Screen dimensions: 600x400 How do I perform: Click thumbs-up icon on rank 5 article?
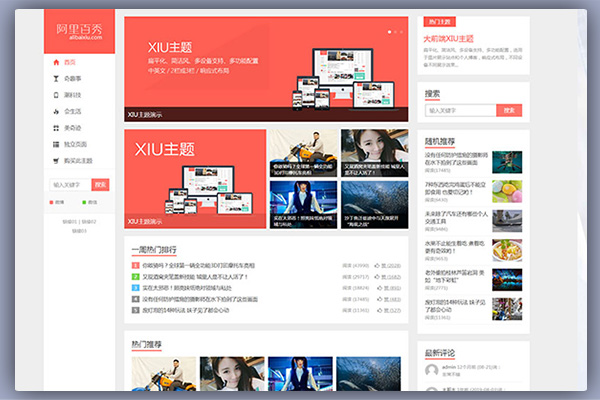(380, 310)
